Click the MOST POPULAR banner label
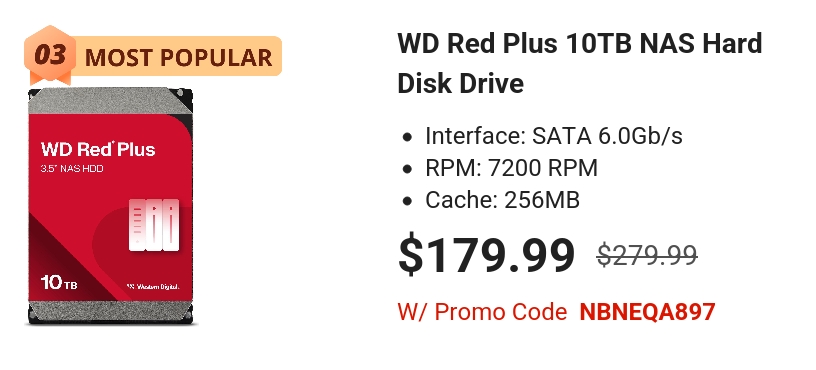Image resolution: width=816 pixels, height=370 pixels. pyautogui.click(x=178, y=57)
